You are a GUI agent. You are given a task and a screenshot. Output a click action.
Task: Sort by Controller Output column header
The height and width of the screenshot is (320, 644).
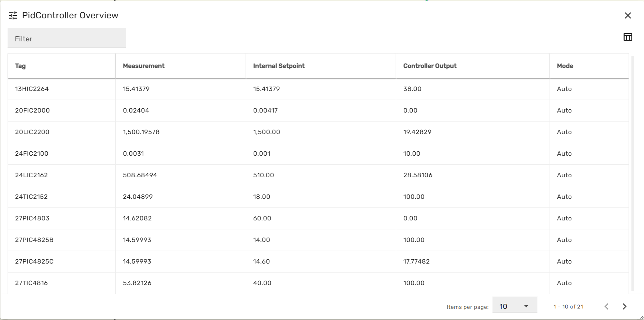coord(430,66)
